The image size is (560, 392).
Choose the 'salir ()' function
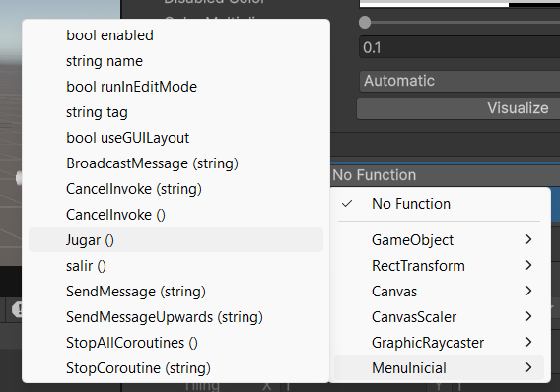175,266
